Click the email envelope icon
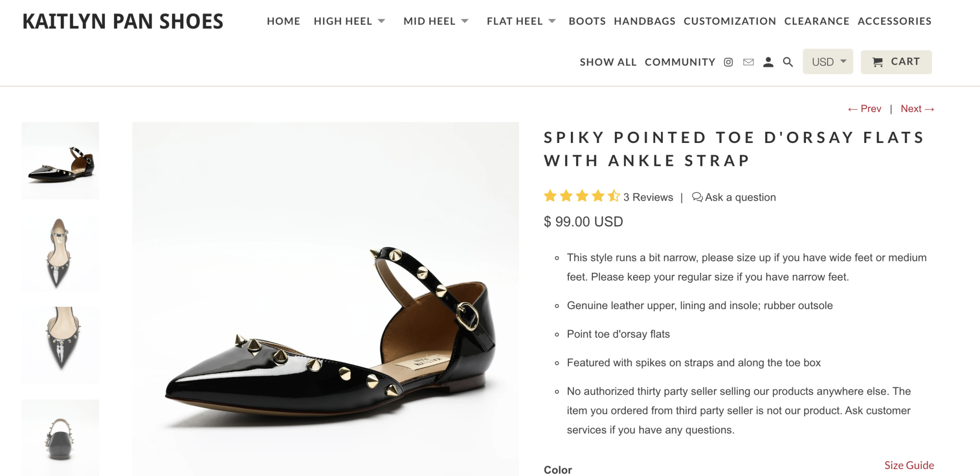Screen dimensions: 980x476 [x=748, y=62]
